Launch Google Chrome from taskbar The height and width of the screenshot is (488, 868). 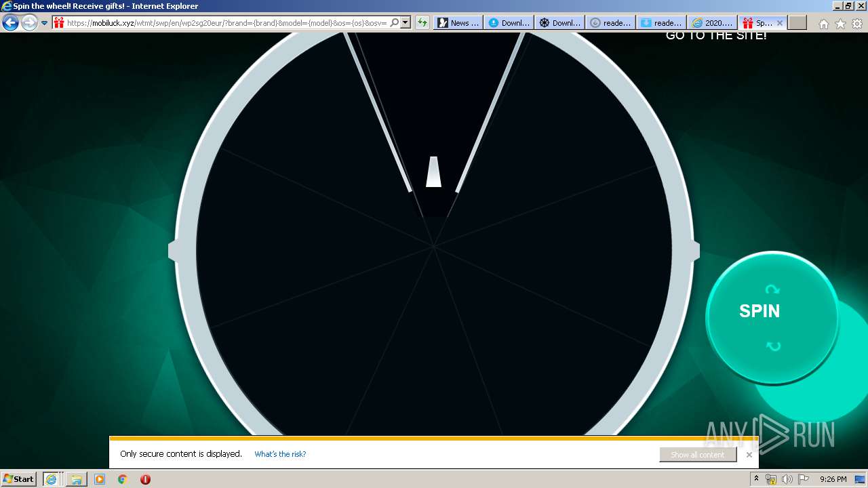[x=122, y=479]
